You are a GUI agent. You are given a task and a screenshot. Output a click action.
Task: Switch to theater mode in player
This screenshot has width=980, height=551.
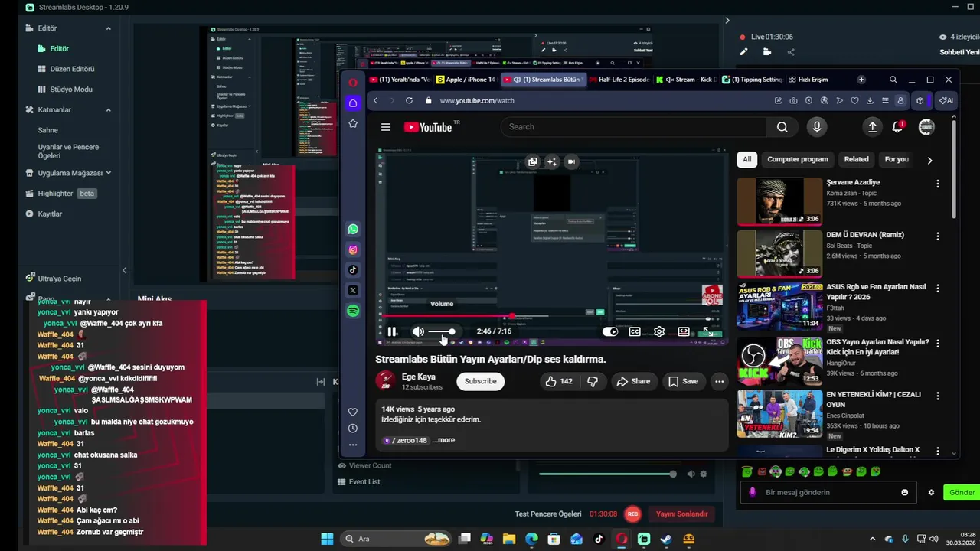click(x=684, y=331)
